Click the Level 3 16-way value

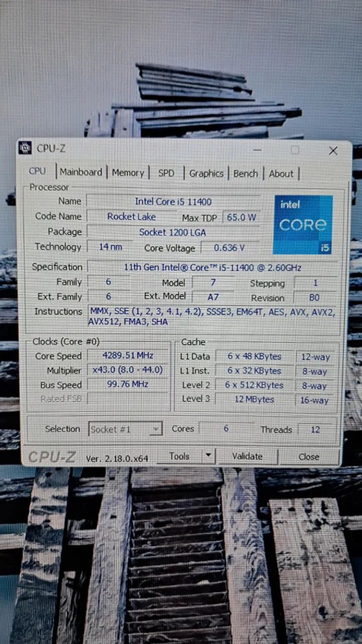(315, 400)
